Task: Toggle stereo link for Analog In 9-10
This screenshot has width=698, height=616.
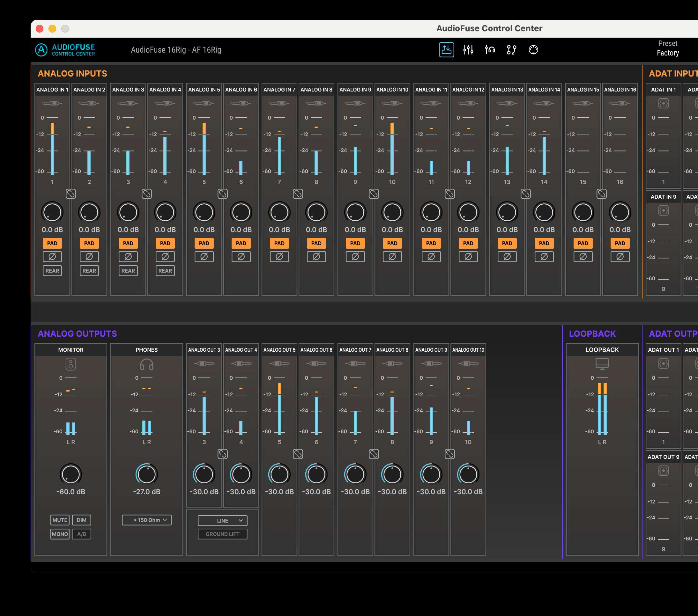Action: pyautogui.click(x=374, y=194)
